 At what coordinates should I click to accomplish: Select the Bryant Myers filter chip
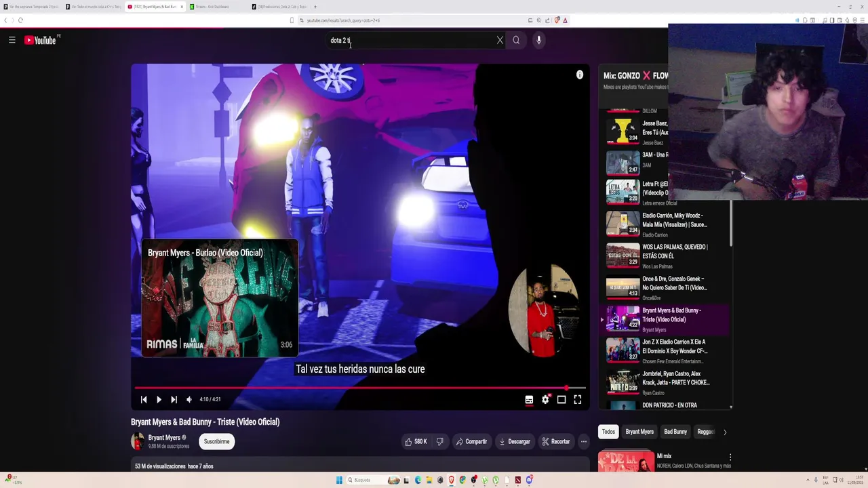point(639,432)
